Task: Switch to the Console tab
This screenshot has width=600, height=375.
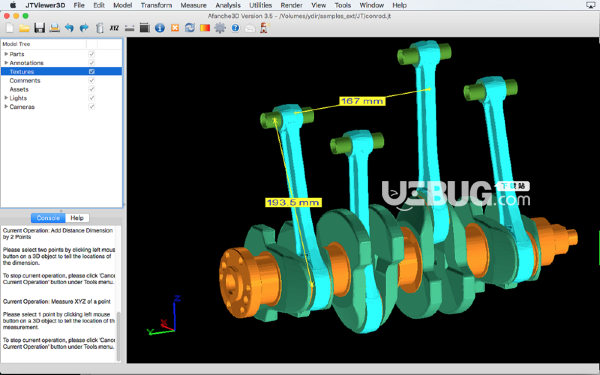Action: [48, 218]
